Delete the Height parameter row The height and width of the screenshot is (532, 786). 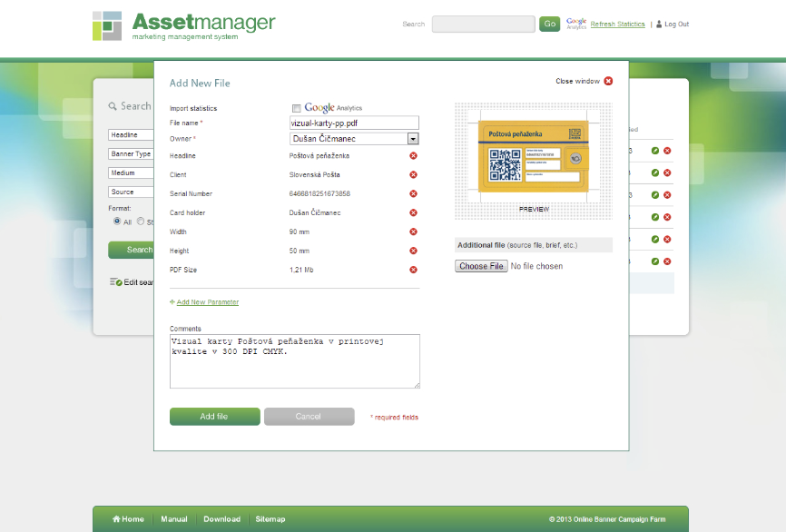(x=414, y=251)
